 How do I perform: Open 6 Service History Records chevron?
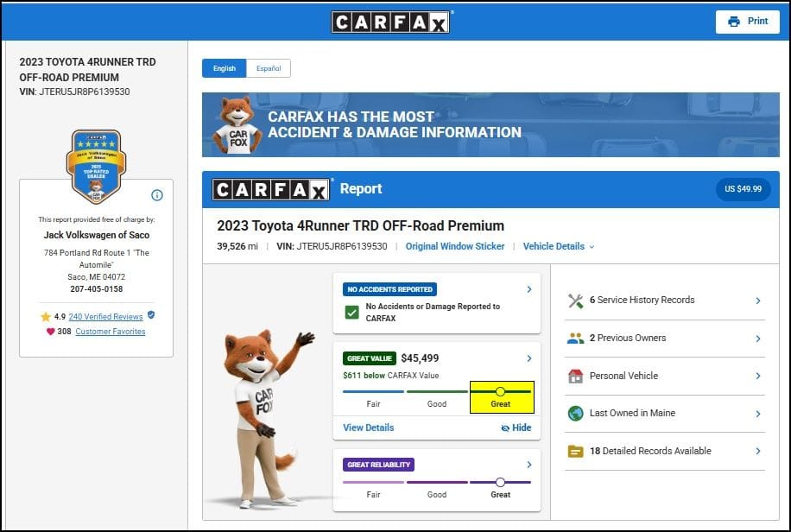click(x=757, y=301)
